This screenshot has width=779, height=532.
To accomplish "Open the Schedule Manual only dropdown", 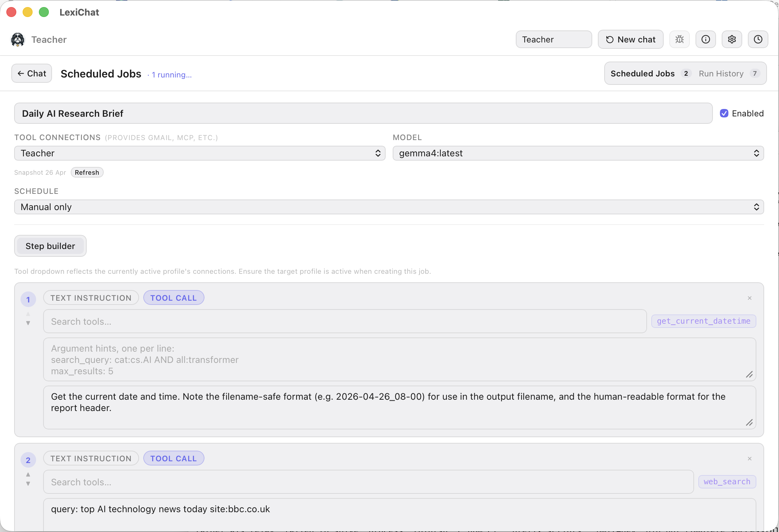I will pyautogui.click(x=389, y=207).
